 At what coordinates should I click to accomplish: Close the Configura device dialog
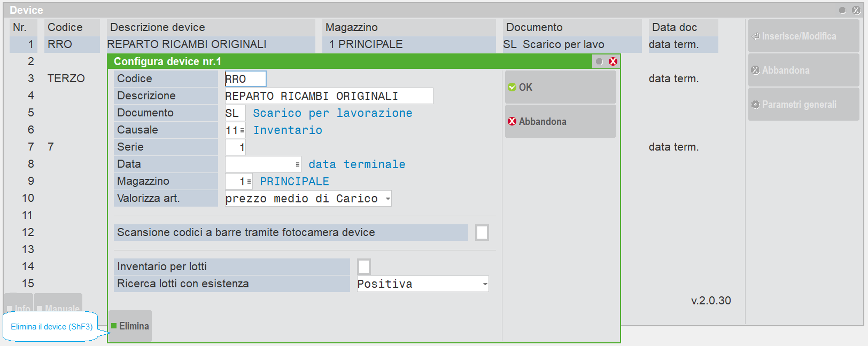click(x=613, y=61)
